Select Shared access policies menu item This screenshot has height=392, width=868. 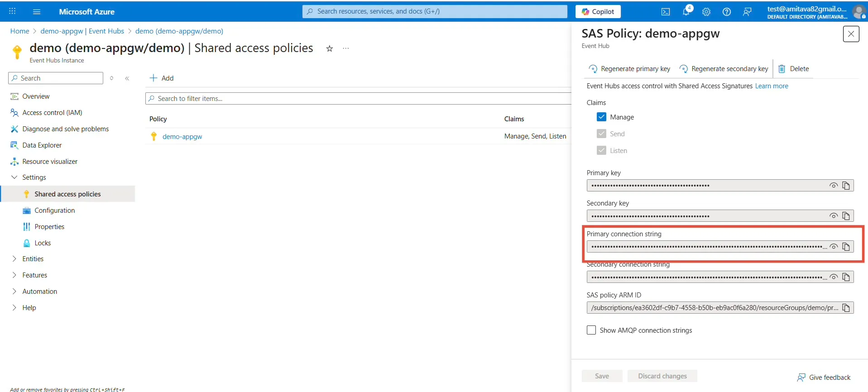[x=68, y=194]
